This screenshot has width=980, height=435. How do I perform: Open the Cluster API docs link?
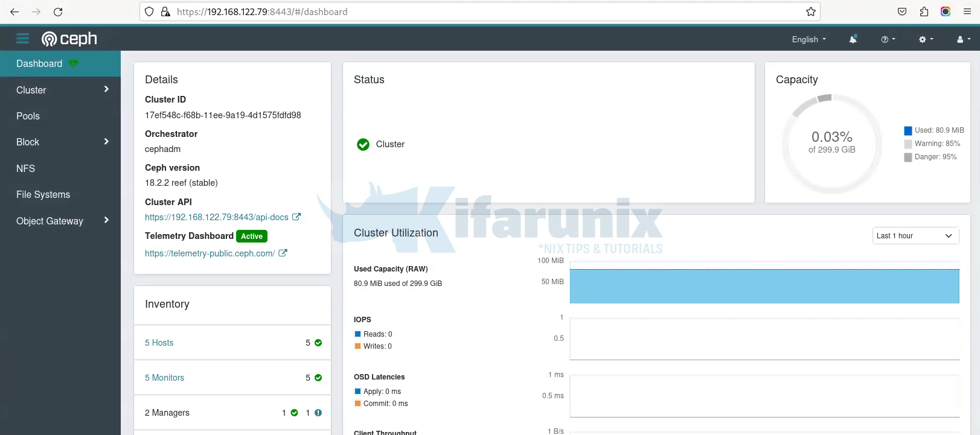[x=217, y=217]
